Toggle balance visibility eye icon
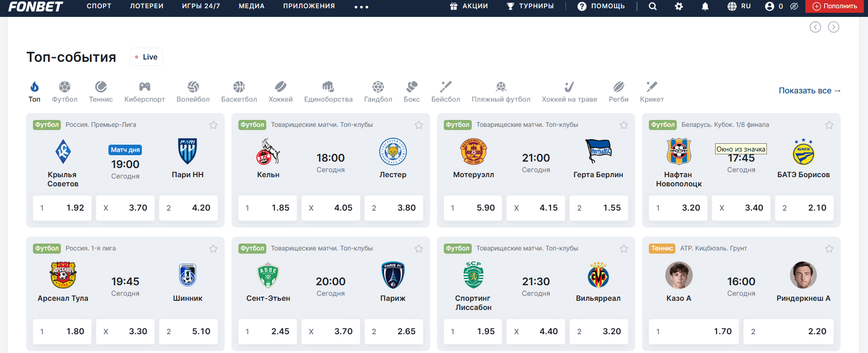 coord(794,6)
